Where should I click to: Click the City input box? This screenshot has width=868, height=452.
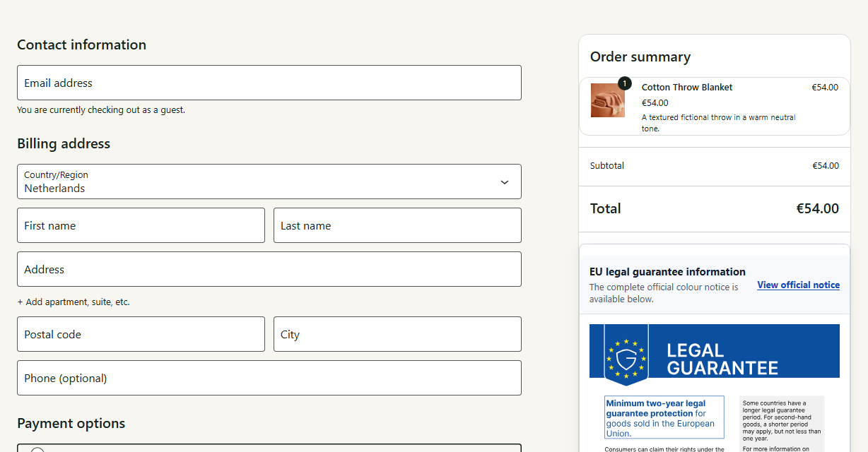tap(397, 334)
